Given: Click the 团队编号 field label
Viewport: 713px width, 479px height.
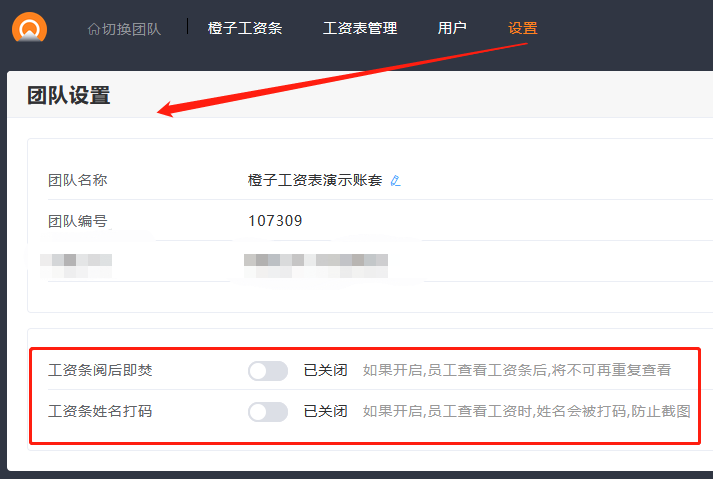Looking at the screenshot, I should point(78,221).
